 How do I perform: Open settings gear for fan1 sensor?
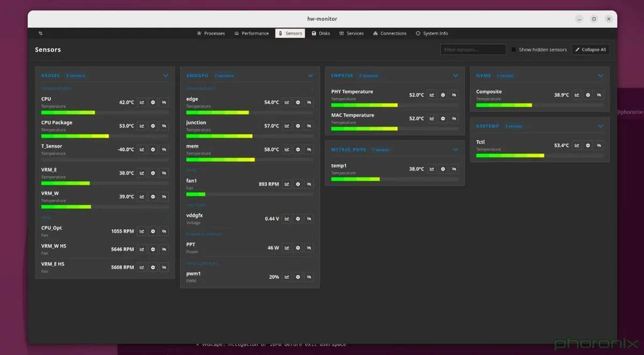pyautogui.click(x=298, y=184)
